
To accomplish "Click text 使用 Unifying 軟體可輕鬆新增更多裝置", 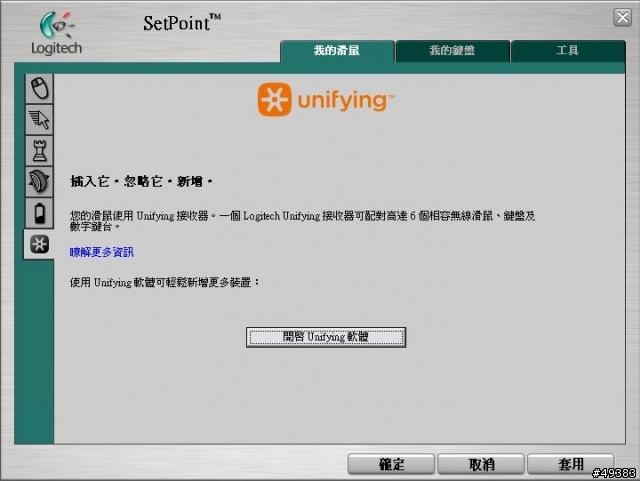I will tap(164, 282).
